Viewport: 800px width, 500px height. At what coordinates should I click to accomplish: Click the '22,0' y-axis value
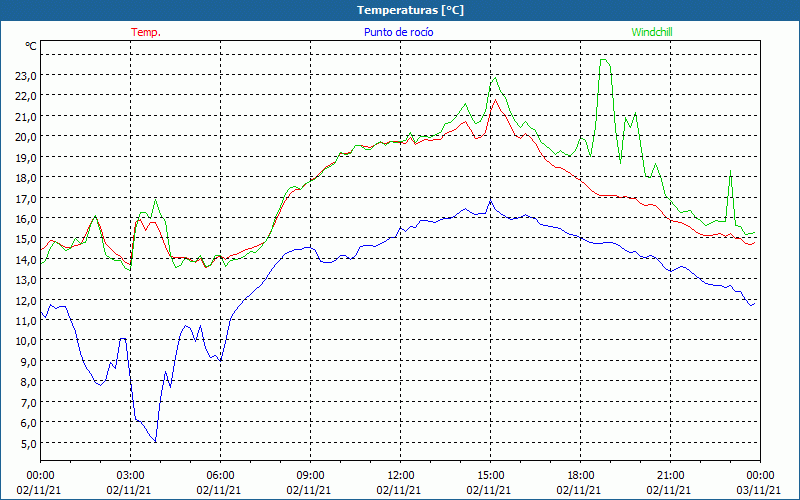pyautogui.click(x=26, y=96)
